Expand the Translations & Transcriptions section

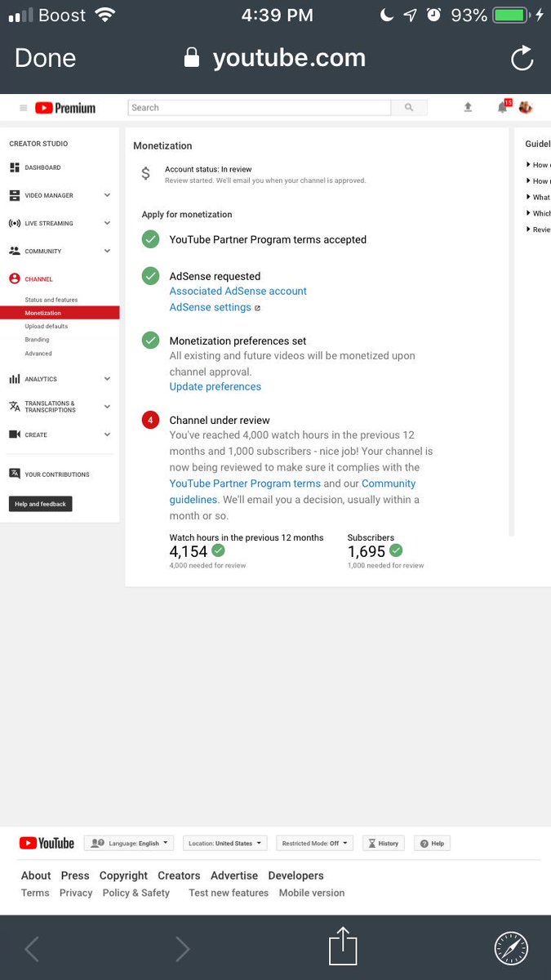[x=107, y=407]
